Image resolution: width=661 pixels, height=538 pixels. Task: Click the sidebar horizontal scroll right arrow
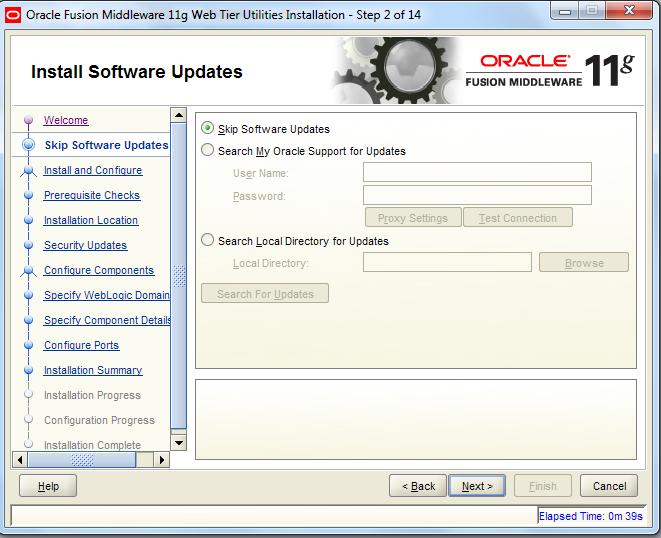tap(161, 460)
